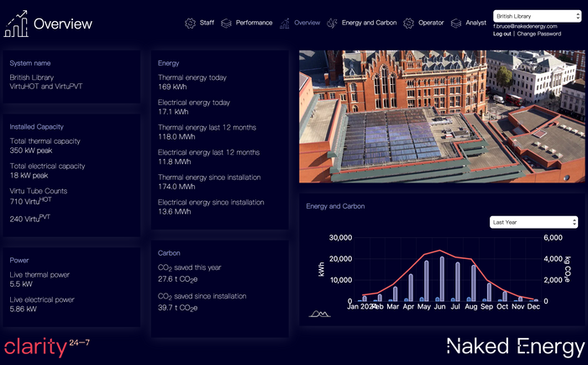The height and width of the screenshot is (365, 588).
Task: Click the VirtuHOT and VirtuPVT text
Action: tap(45, 87)
